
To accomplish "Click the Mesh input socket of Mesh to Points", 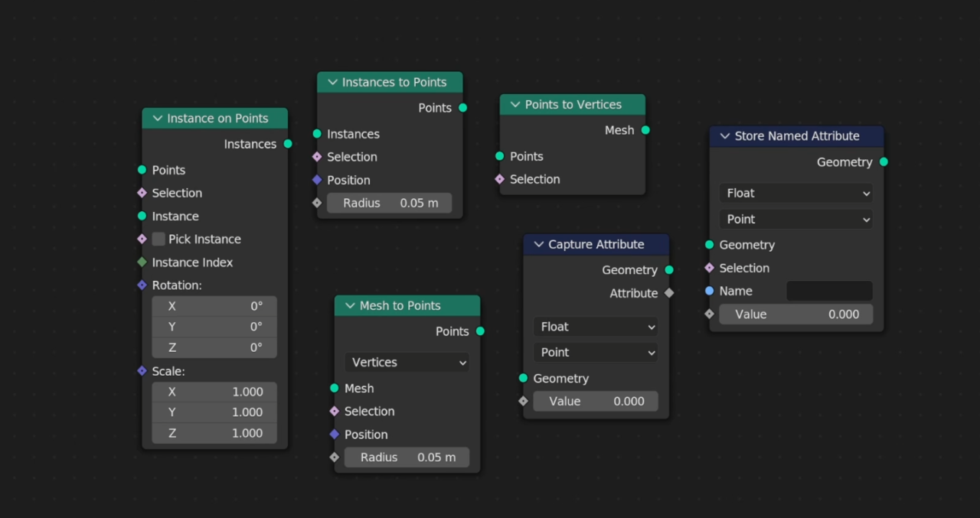I will coord(335,388).
